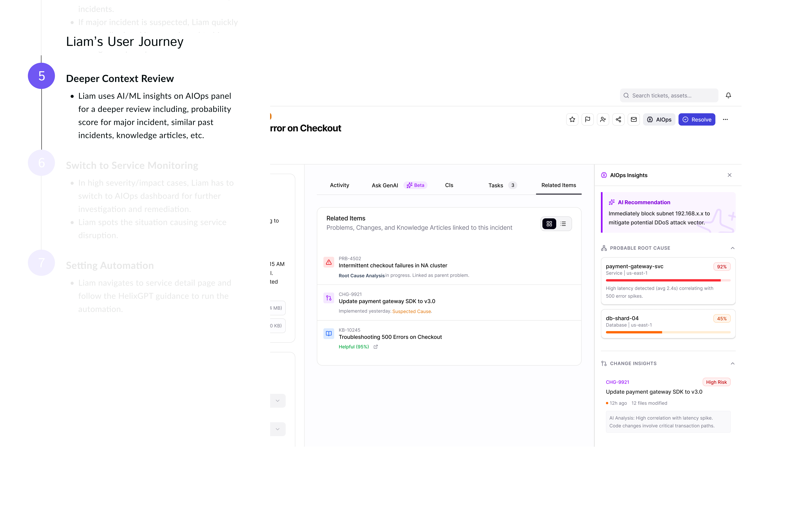
Task: Switch Related Items to list view
Action: (563, 224)
